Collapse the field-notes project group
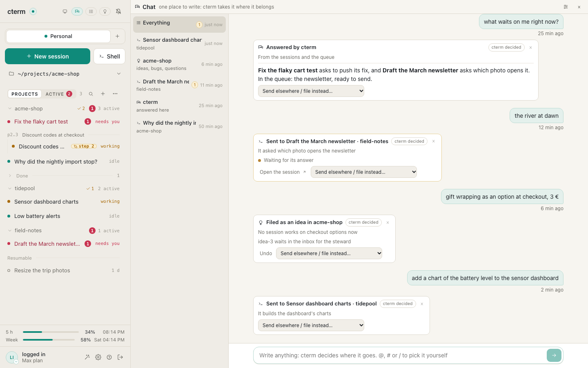Image resolution: width=588 pixels, height=368 pixels. click(x=10, y=231)
